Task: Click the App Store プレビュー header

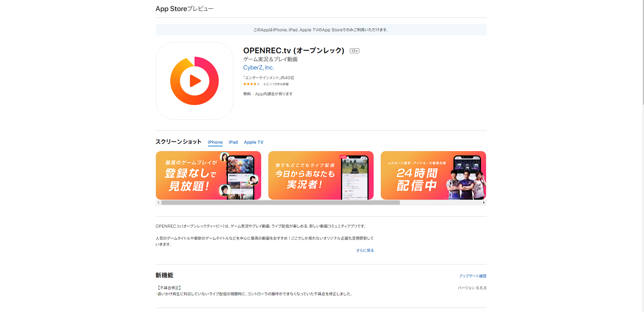Action: coord(184,9)
